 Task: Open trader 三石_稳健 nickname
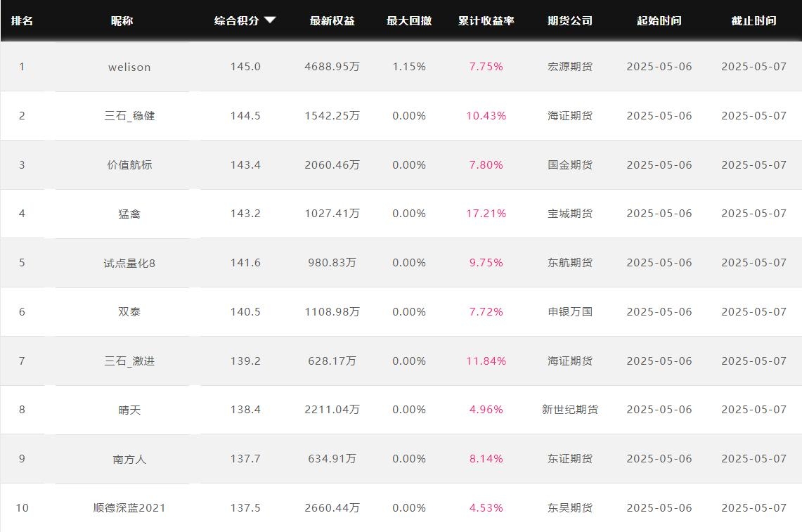click(x=129, y=116)
